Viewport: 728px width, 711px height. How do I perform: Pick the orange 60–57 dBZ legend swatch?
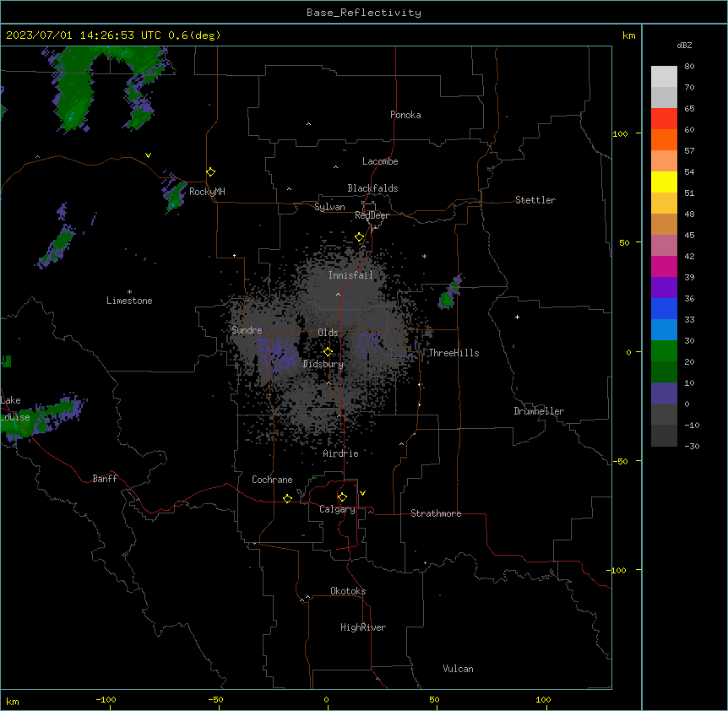click(x=664, y=139)
